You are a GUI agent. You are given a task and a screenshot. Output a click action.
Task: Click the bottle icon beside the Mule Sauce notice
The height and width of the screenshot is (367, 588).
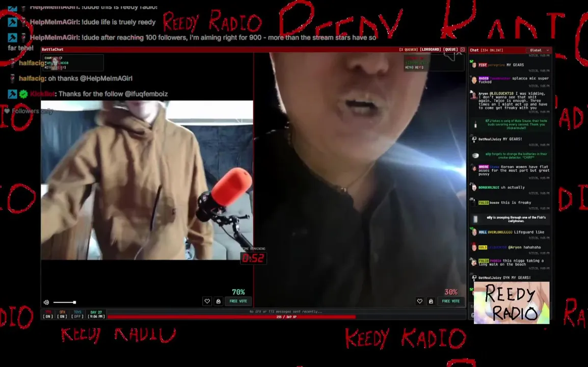pos(475,124)
